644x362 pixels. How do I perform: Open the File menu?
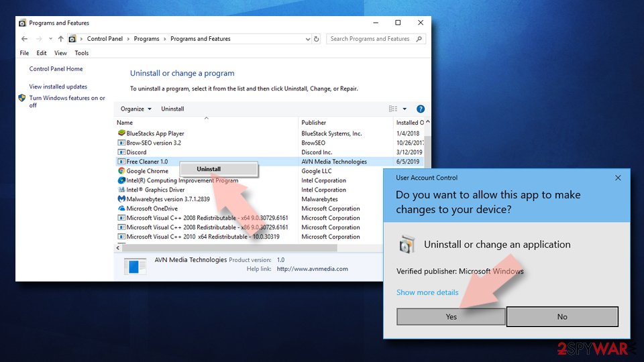pyautogui.click(x=24, y=53)
